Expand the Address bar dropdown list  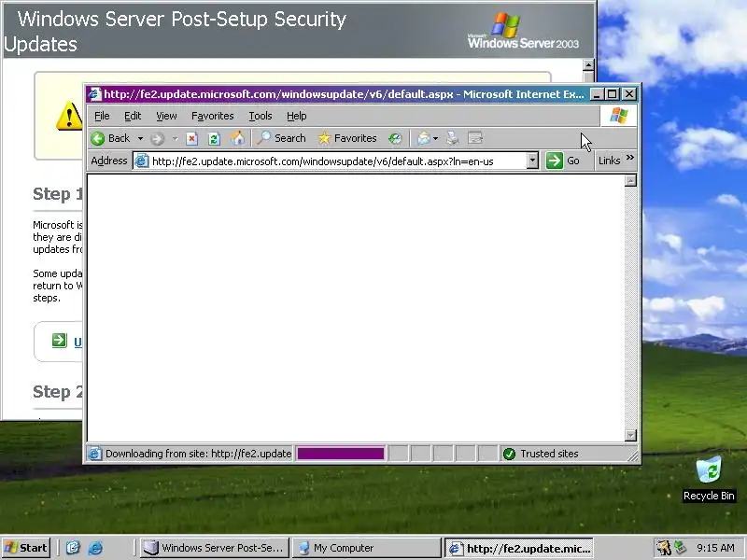pos(532,161)
